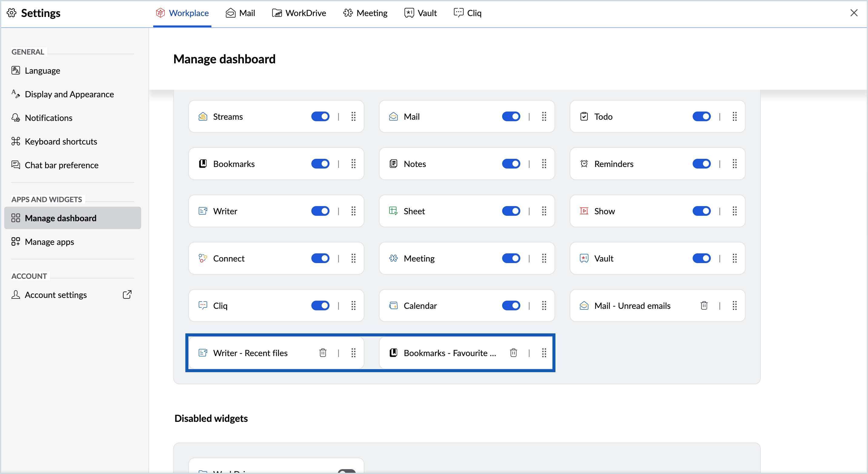The width and height of the screenshot is (868, 474).
Task: Open the Mail settings tab
Action: 240,13
